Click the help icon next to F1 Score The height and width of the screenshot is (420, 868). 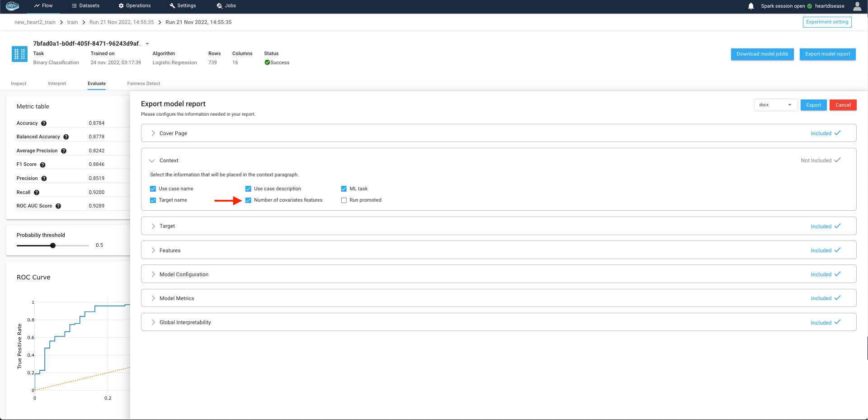tap(42, 165)
